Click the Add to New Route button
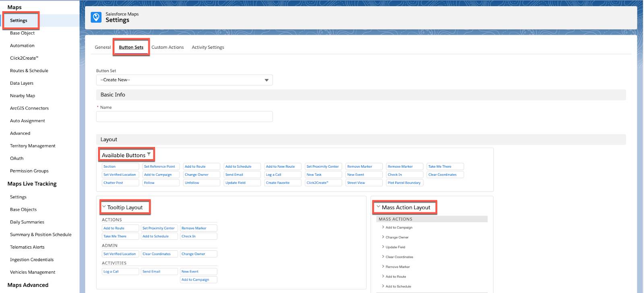 click(x=283, y=166)
